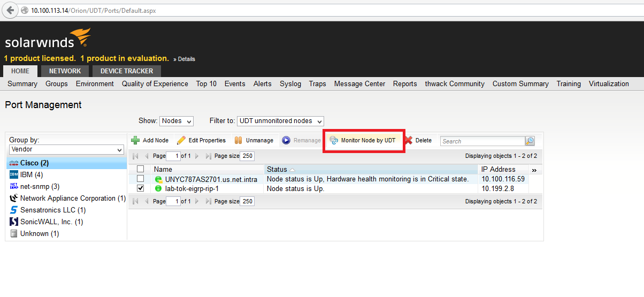Screen dimensions: 644x297
Task: Uncheck the lab-tok-eigrp-rip-1 row checkbox
Action: 140,188
